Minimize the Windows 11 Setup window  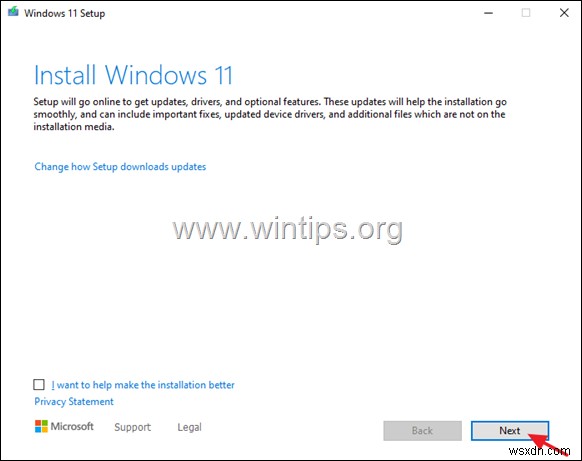(488, 13)
